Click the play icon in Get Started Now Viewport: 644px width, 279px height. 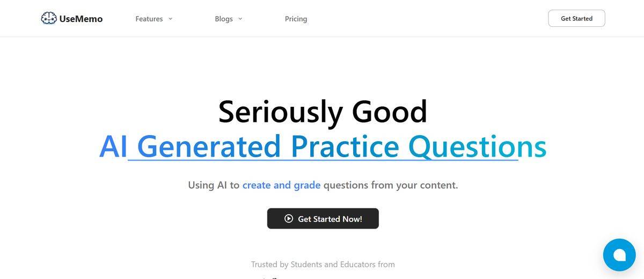coord(289,219)
